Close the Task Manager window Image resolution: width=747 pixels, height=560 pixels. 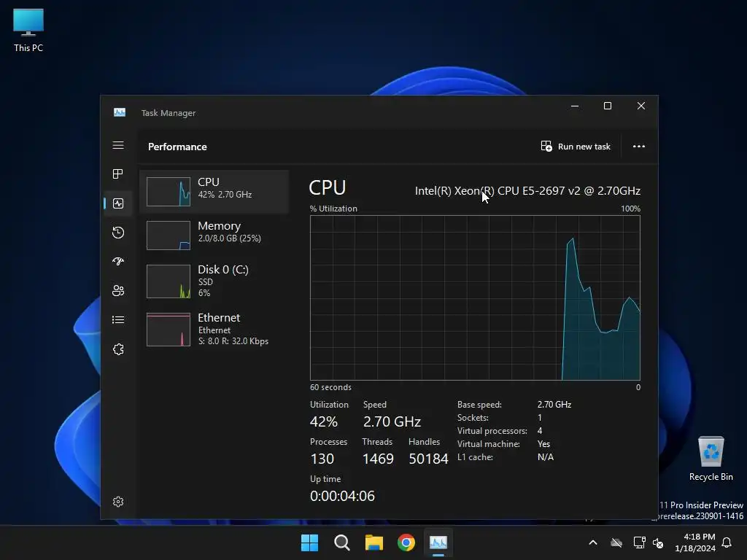tap(641, 106)
